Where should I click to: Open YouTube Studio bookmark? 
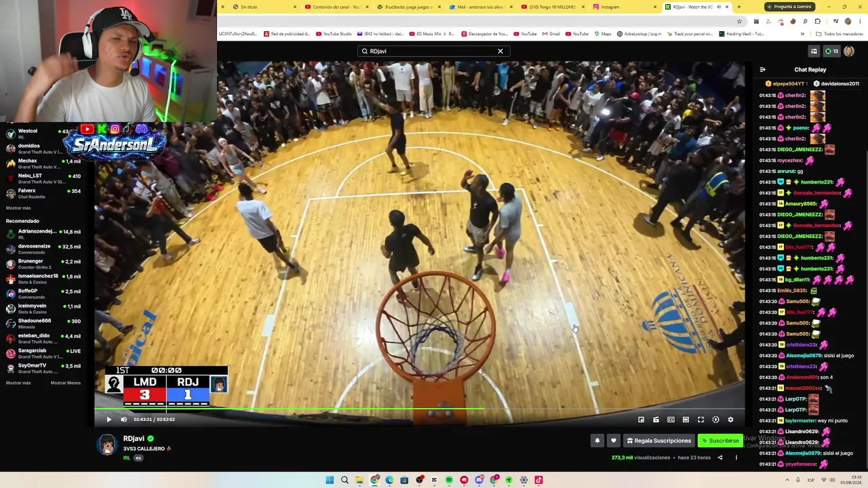point(333,34)
